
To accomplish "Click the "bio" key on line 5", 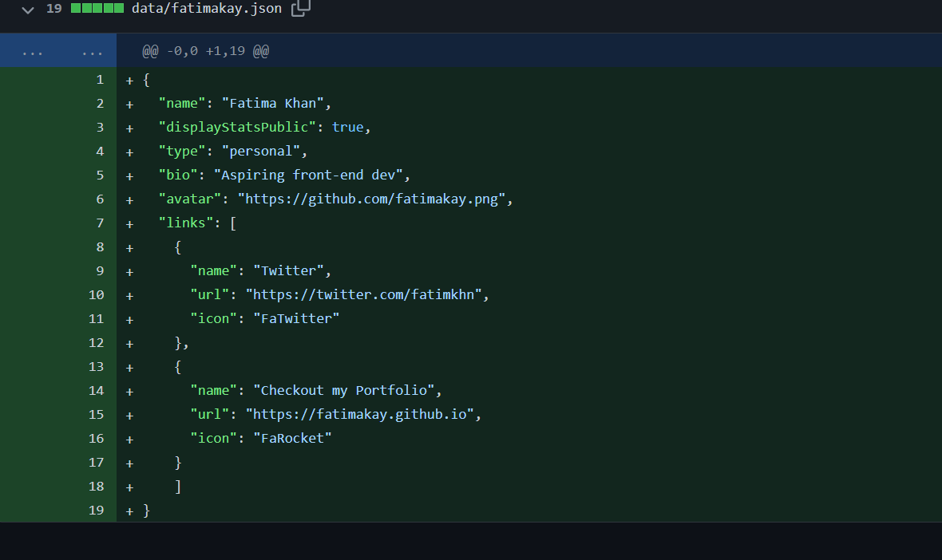I will coord(178,175).
